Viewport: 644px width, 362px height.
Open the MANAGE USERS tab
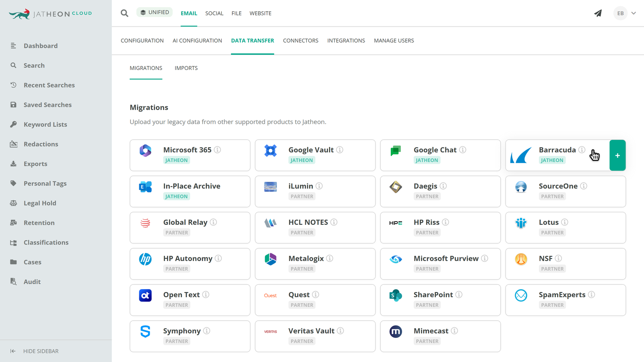tap(394, 41)
